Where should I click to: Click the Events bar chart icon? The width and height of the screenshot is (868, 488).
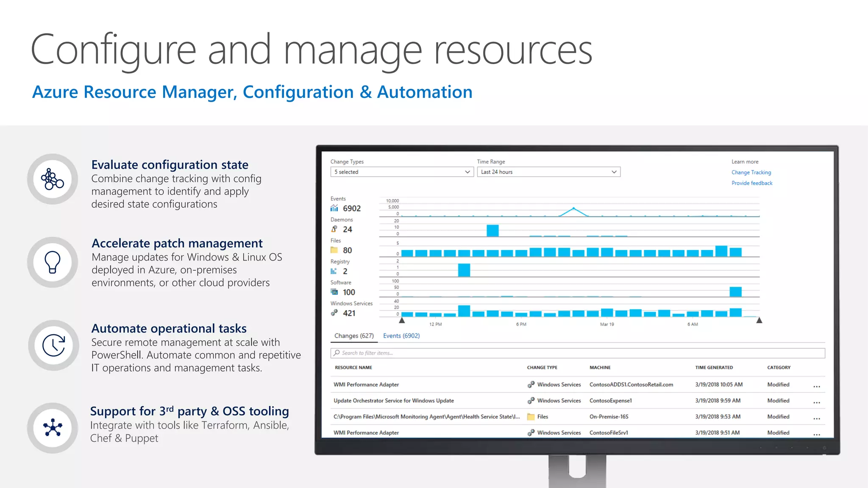(x=334, y=208)
